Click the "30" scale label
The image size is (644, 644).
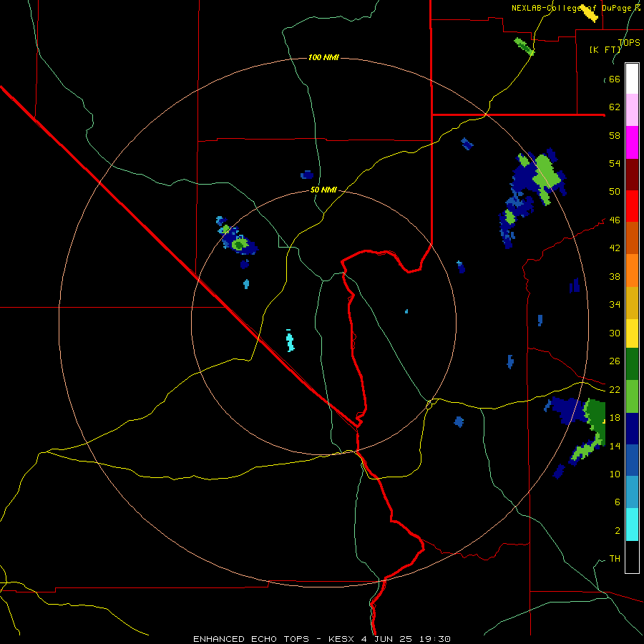(x=615, y=333)
